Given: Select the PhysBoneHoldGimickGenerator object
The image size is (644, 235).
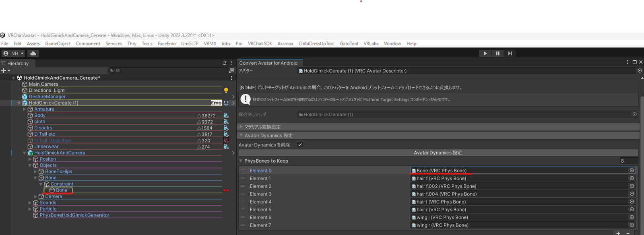Looking at the screenshot, I should [74, 215].
